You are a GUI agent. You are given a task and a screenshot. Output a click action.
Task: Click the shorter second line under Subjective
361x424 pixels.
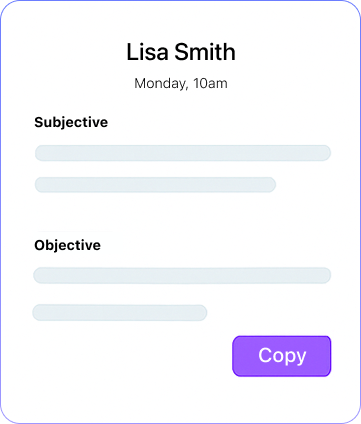click(155, 185)
